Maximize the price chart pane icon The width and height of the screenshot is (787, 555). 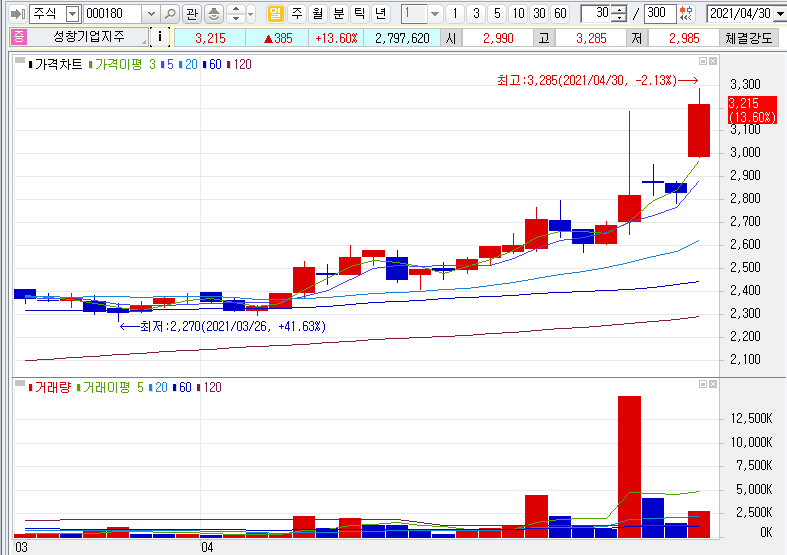(x=703, y=61)
